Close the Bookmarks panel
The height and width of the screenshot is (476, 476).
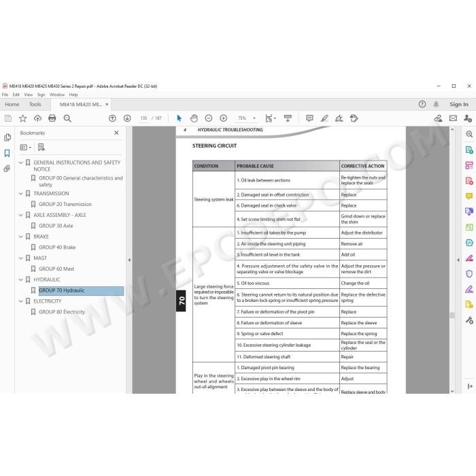(x=116, y=133)
